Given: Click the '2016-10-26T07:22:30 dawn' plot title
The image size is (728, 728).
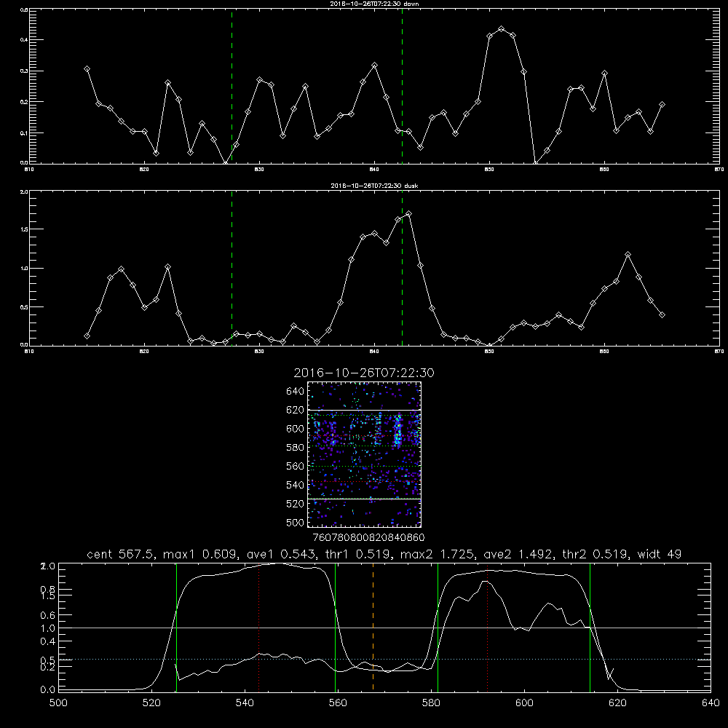Looking at the screenshot, I should click(374, 4).
